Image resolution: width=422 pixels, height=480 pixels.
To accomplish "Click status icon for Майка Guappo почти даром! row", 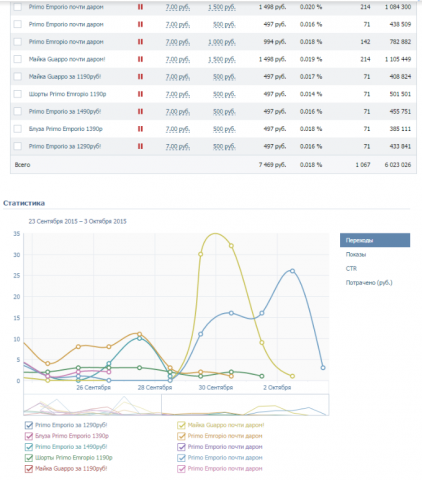I will click(140, 59).
